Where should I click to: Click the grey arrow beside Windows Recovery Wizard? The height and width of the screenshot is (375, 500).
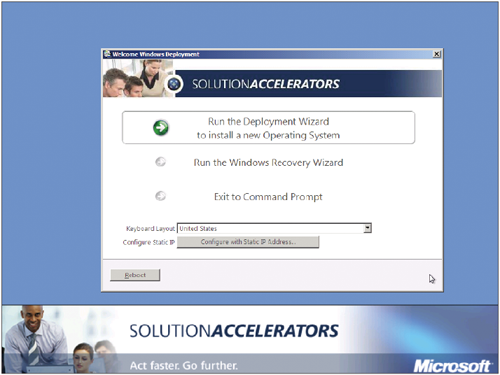coord(161,162)
